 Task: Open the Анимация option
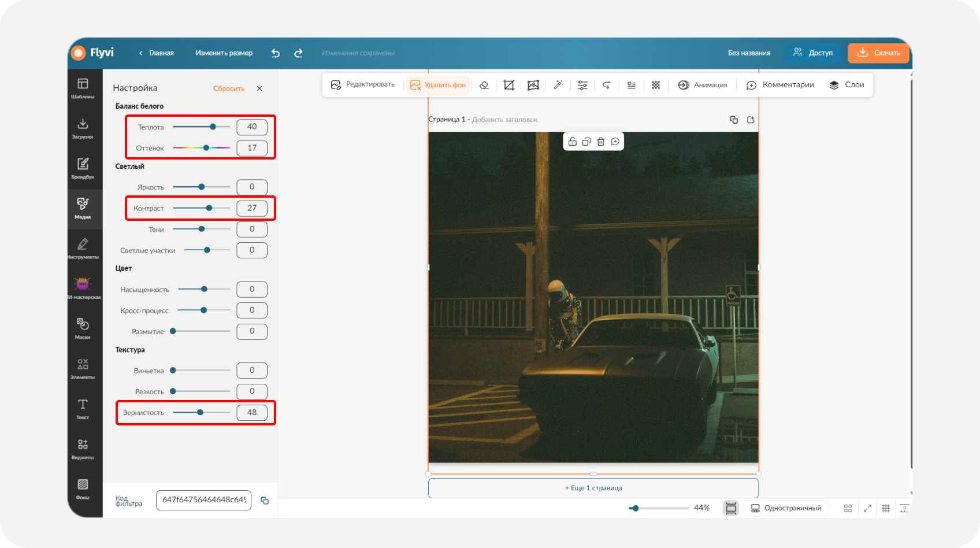[x=703, y=85]
